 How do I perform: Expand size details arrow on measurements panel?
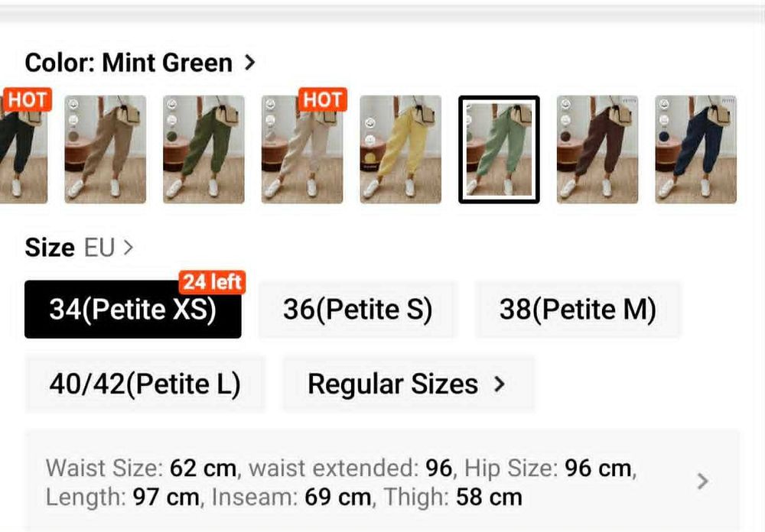(x=702, y=482)
